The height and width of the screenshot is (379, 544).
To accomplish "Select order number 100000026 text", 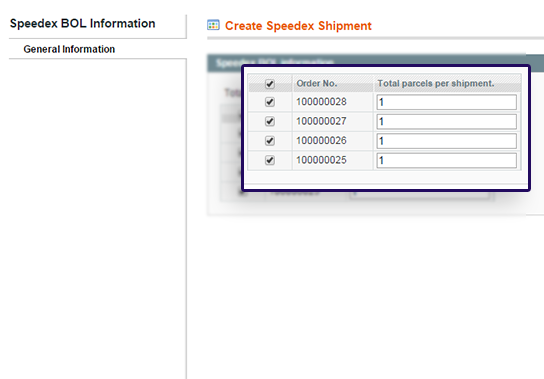I will click(321, 141).
